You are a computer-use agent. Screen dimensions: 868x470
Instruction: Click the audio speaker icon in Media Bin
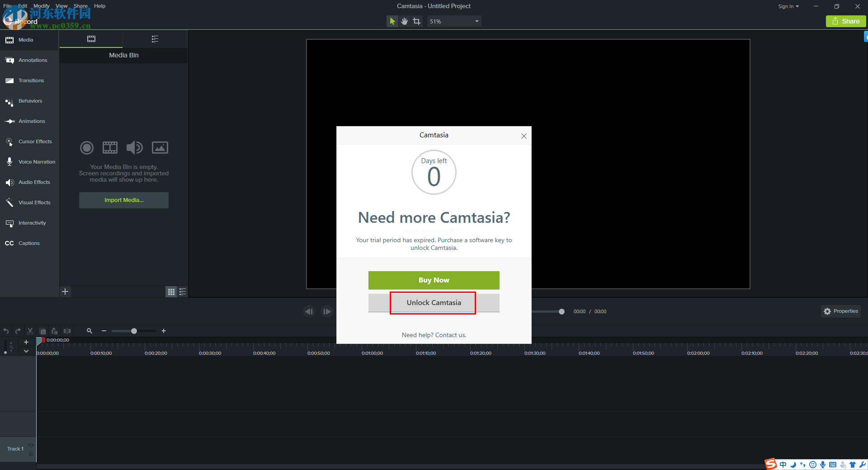point(135,148)
